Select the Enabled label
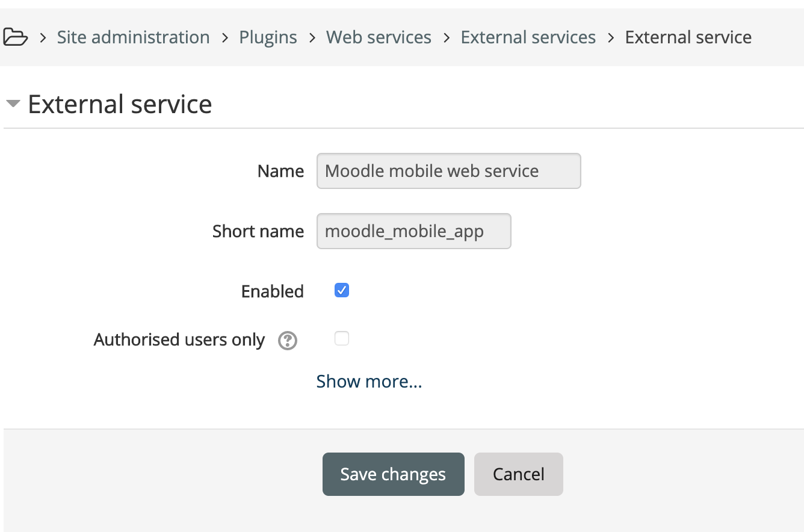The height and width of the screenshot is (532, 804). point(273,291)
